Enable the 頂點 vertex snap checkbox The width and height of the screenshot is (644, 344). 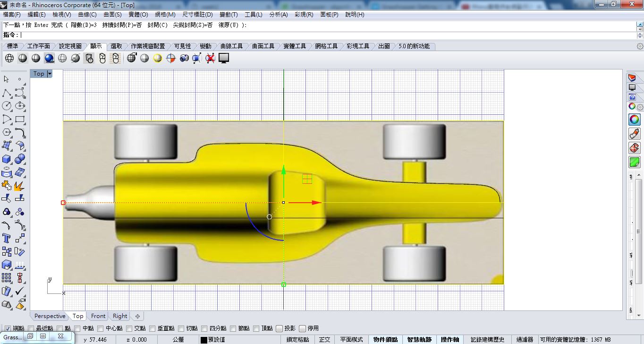[x=256, y=328]
